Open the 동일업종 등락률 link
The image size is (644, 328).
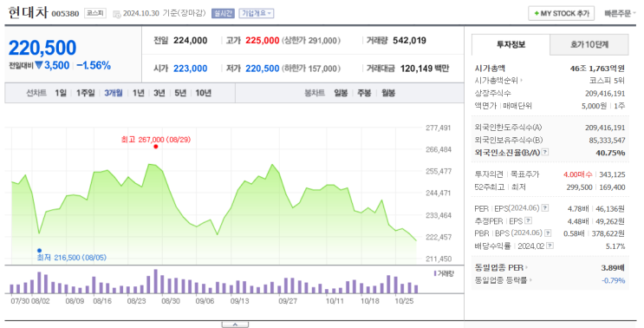point(503,280)
